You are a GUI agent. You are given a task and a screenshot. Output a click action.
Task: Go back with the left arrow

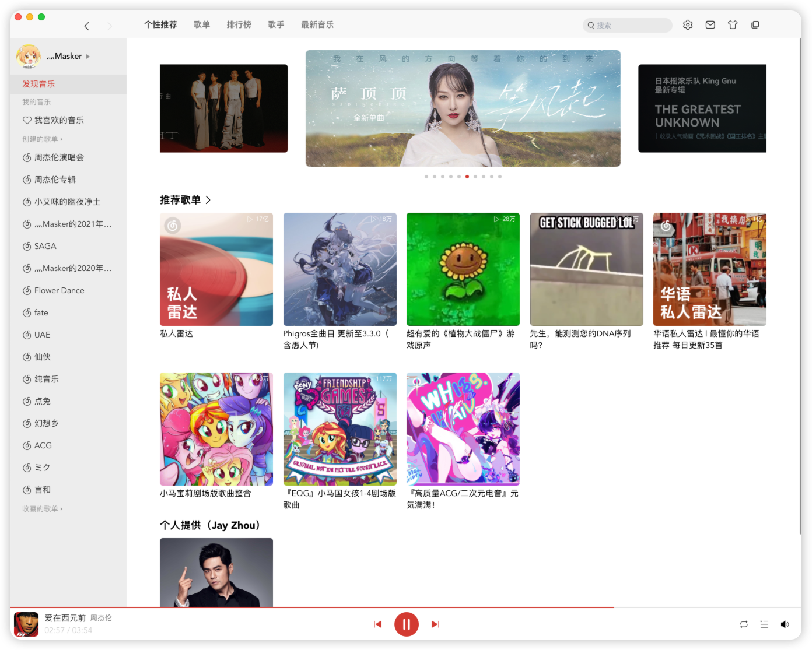click(x=86, y=26)
